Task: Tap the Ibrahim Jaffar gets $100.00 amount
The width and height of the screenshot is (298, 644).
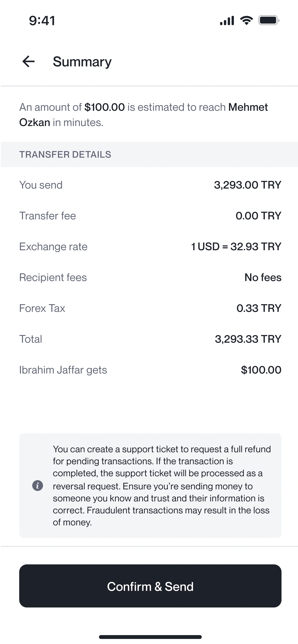Action: pyautogui.click(x=261, y=370)
